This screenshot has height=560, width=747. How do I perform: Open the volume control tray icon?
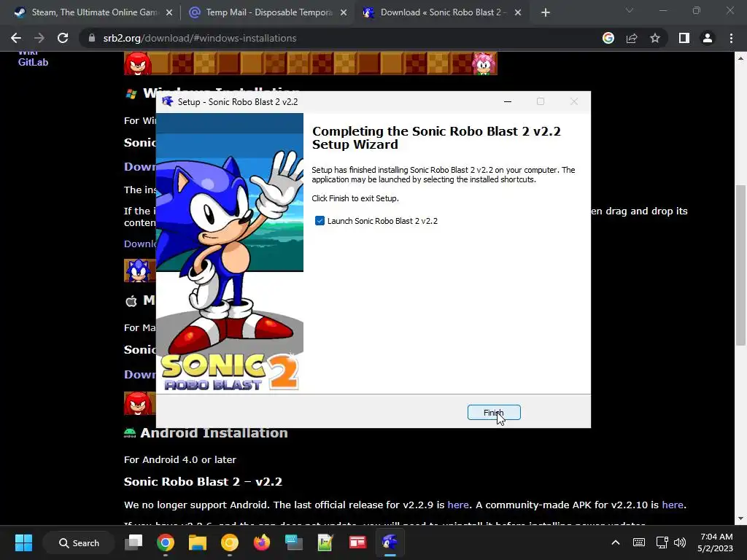tap(680, 542)
